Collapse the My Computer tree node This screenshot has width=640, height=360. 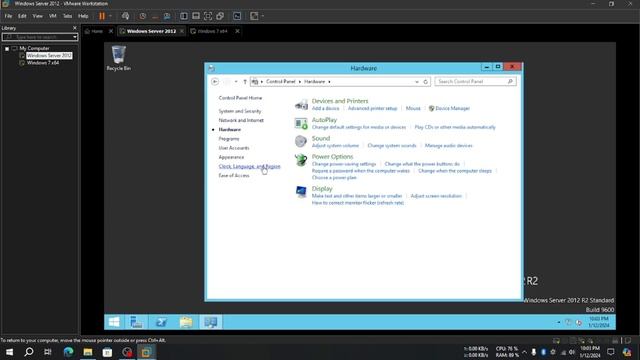7,48
